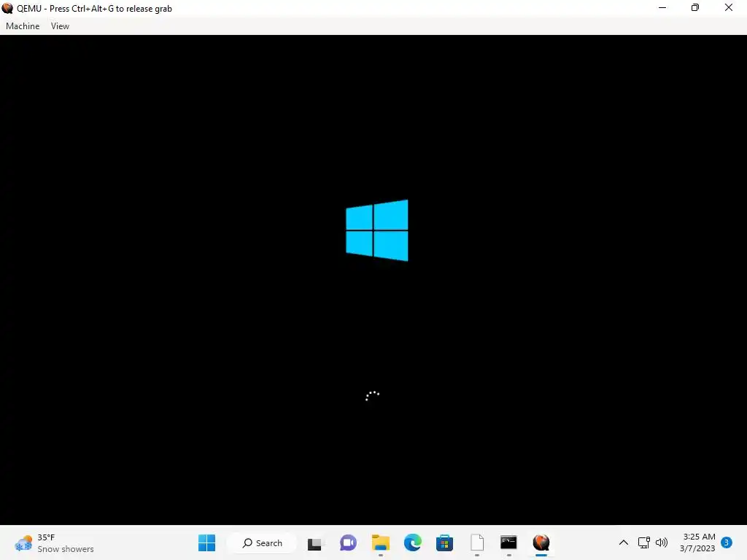This screenshot has width=747, height=560.
Task: Switch to the blank document taskbar app
Action: [x=477, y=542]
